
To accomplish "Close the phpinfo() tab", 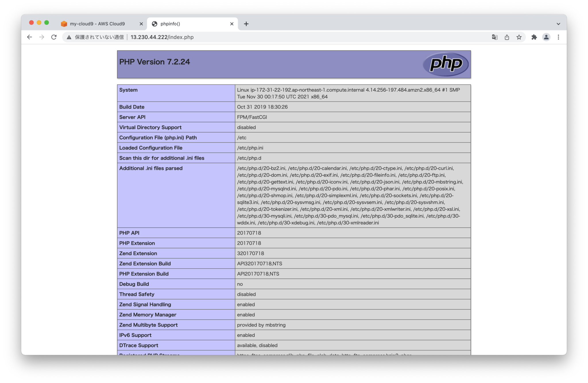I will tap(232, 24).
